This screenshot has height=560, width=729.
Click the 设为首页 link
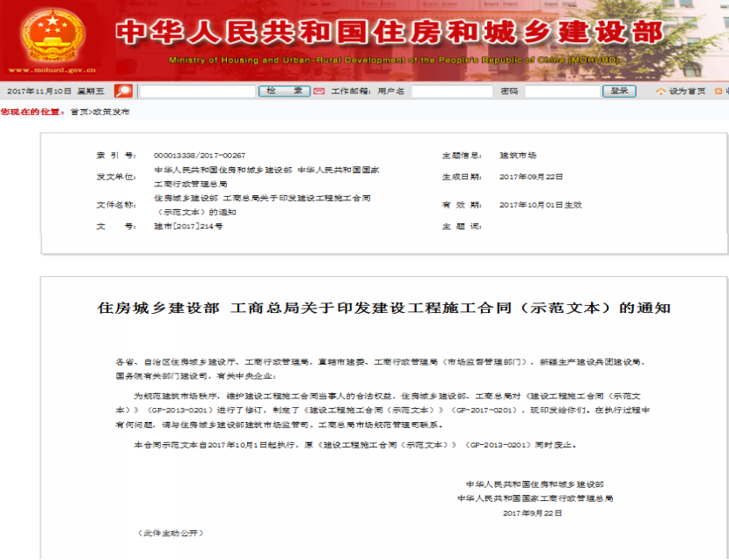point(687,91)
